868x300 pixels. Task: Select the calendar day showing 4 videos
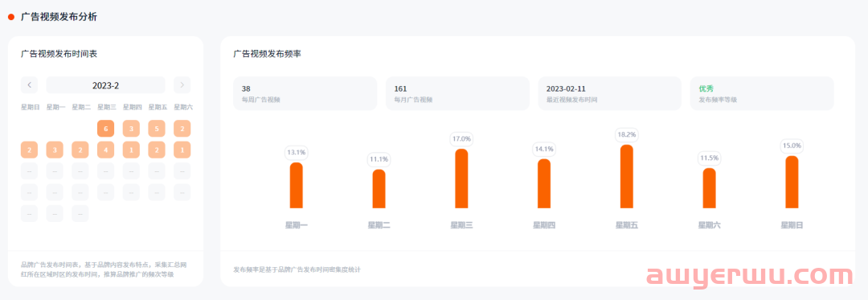point(106,150)
